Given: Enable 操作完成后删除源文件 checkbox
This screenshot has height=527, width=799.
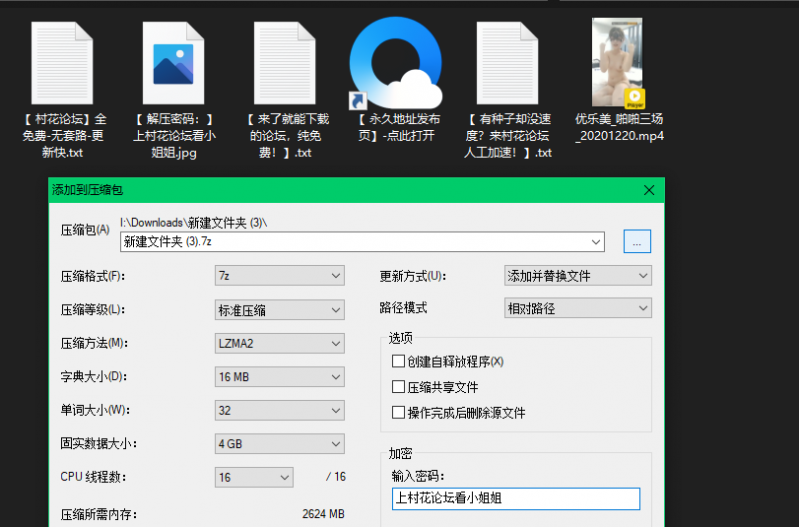Looking at the screenshot, I should click(x=399, y=412).
